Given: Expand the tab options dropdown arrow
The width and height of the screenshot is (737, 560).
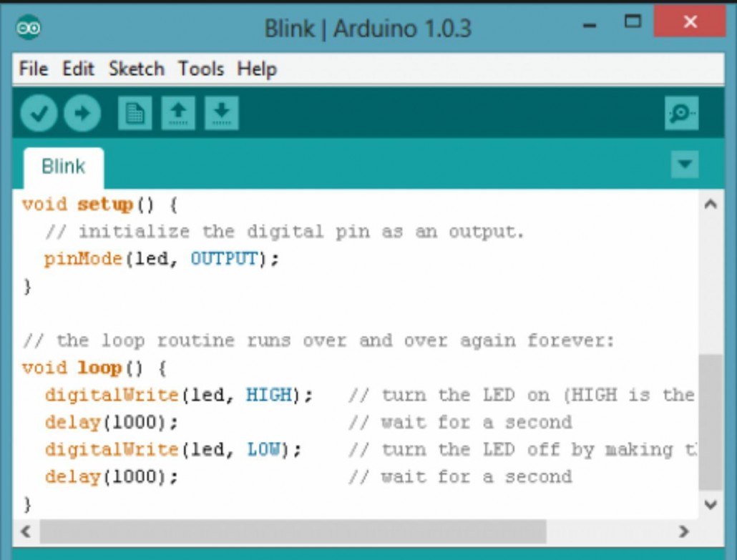Looking at the screenshot, I should pyautogui.click(x=685, y=165).
